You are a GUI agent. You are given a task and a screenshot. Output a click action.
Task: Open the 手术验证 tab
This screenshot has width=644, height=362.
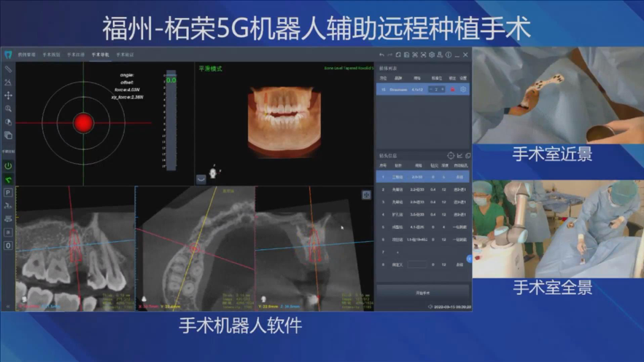tap(125, 55)
